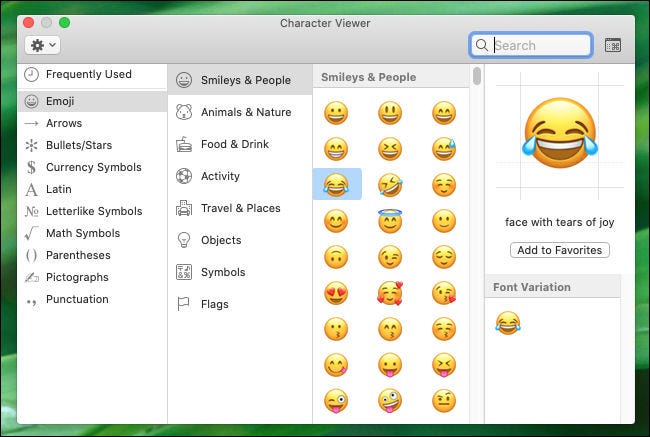Open Food & Drink subcategory
This screenshot has width=650, height=437.
click(240, 144)
